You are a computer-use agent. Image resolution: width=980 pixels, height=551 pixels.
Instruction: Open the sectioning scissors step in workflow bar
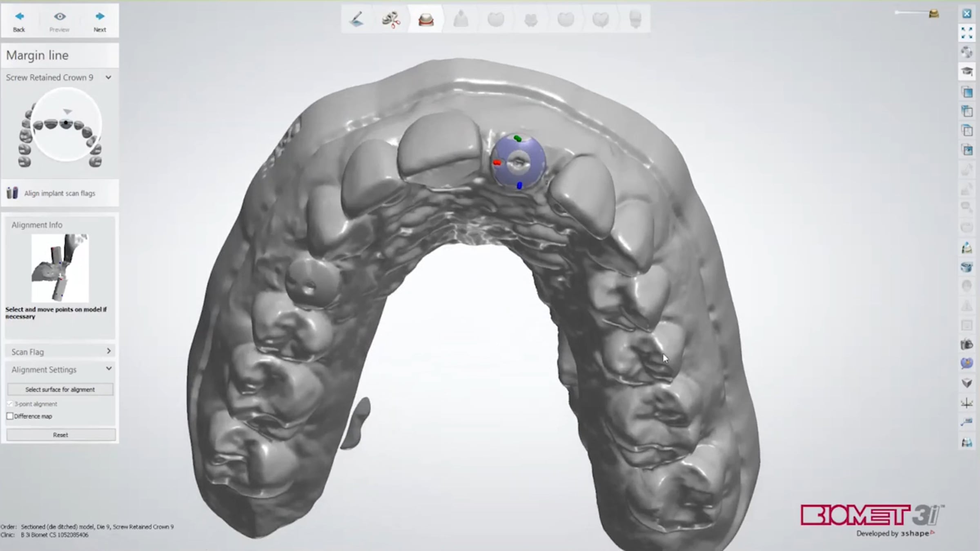click(391, 19)
